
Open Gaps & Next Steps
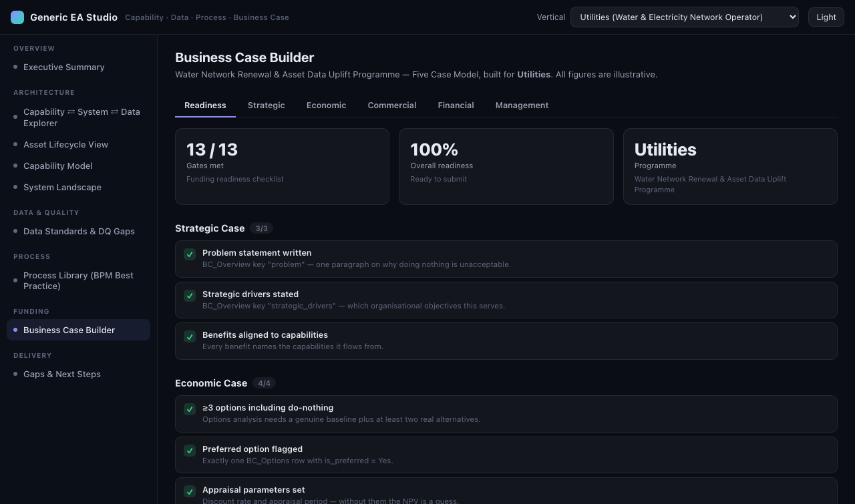[78, 374]
